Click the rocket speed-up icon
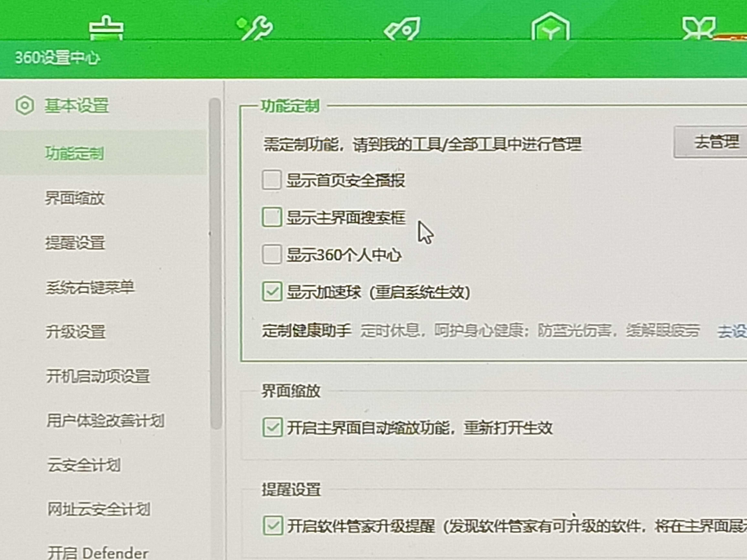The width and height of the screenshot is (747, 560). [x=403, y=29]
